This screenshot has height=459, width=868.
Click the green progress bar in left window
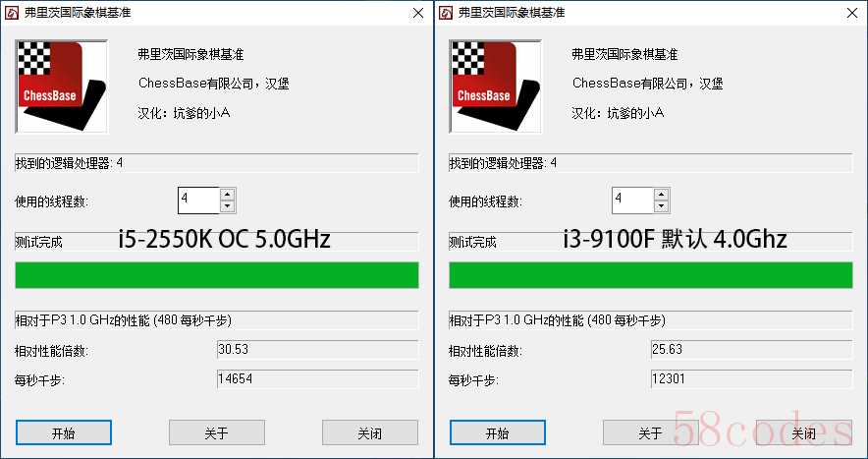[x=217, y=275]
